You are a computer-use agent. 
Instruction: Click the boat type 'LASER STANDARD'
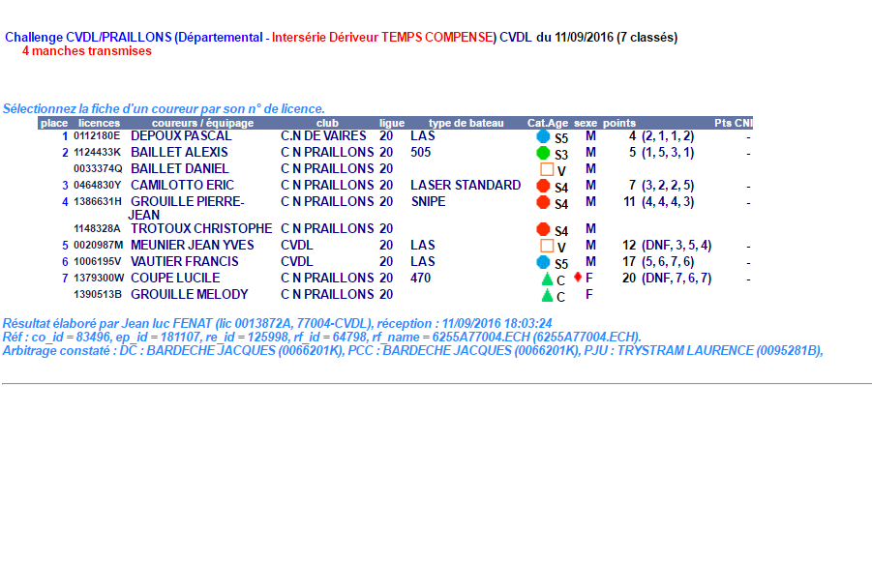point(466,185)
